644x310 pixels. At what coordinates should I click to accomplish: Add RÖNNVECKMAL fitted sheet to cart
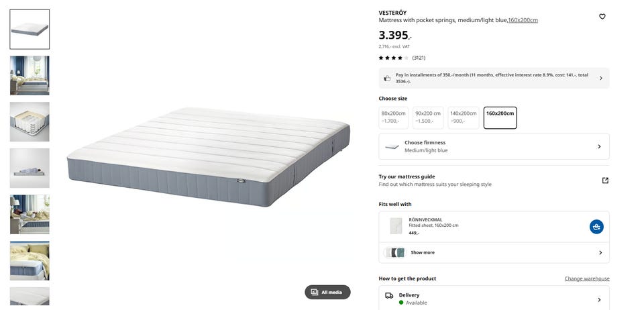pos(596,227)
